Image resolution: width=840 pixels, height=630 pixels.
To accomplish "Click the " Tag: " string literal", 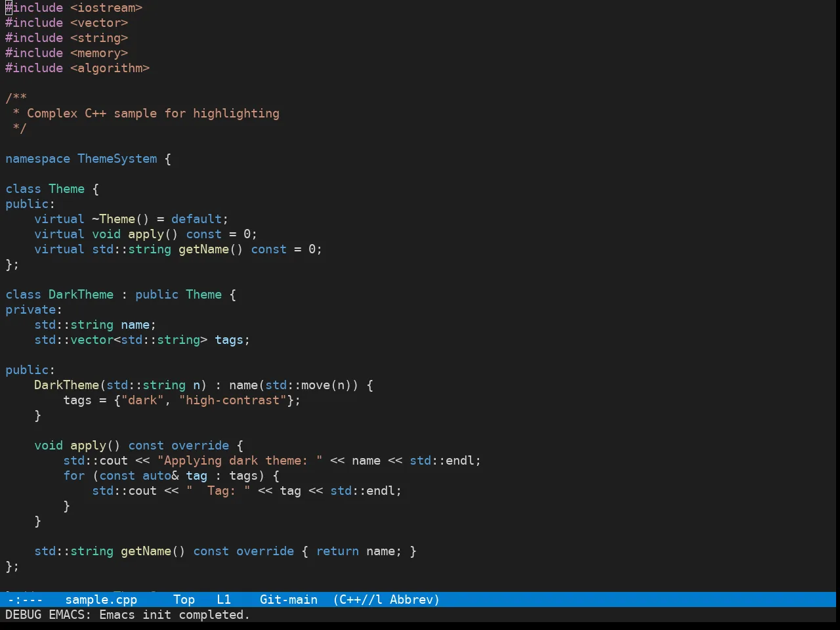I will (x=219, y=491).
